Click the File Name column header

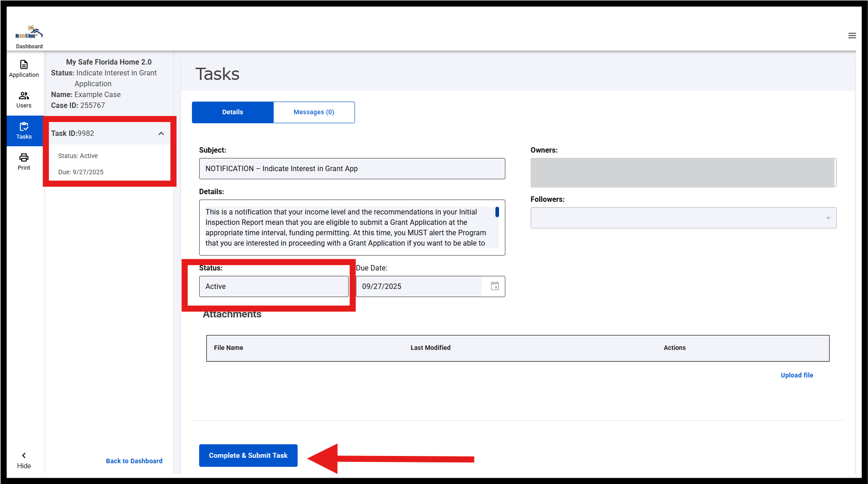point(229,348)
